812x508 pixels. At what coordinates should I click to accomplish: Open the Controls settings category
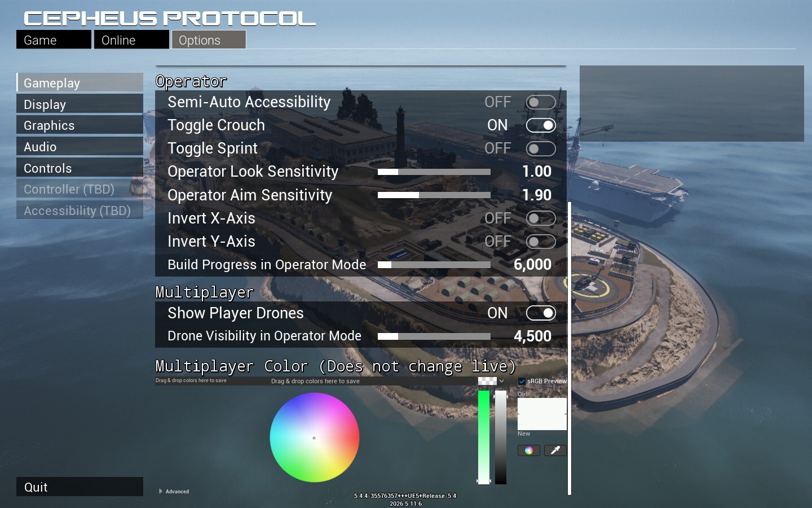pos(80,168)
